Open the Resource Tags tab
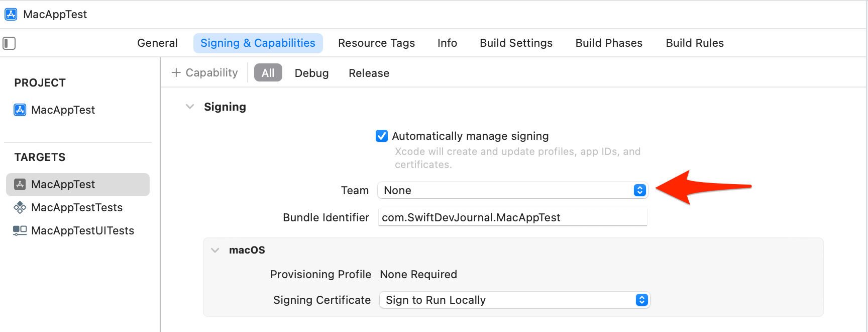 click(x=376, y=43)
